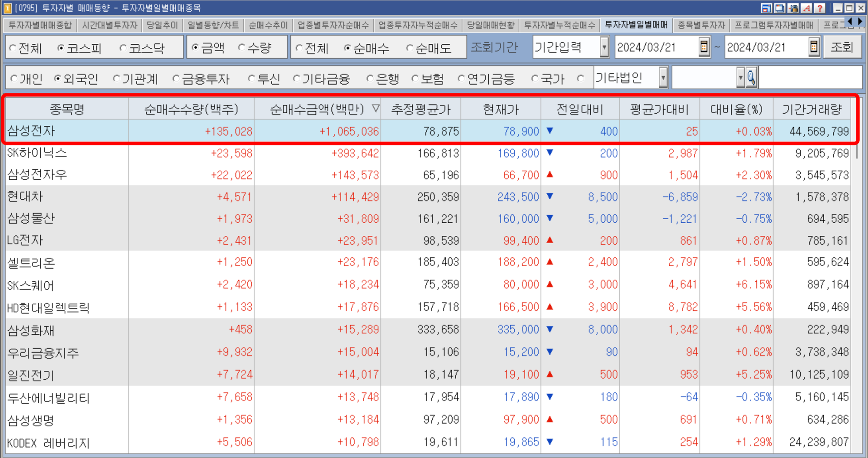This screenshot has height=458, width=868.
Task: Click the magnifier stock search icon
Action: pos(751,78)
